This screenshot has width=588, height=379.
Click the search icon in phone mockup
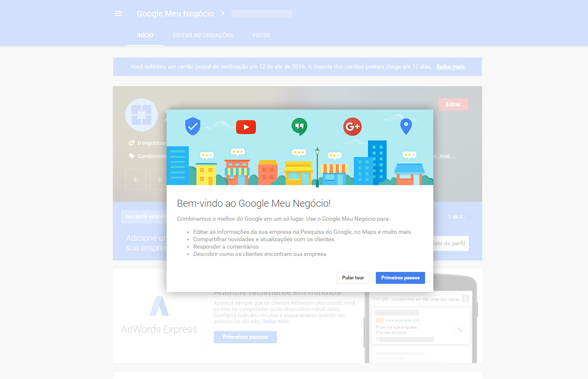point(465,299)
